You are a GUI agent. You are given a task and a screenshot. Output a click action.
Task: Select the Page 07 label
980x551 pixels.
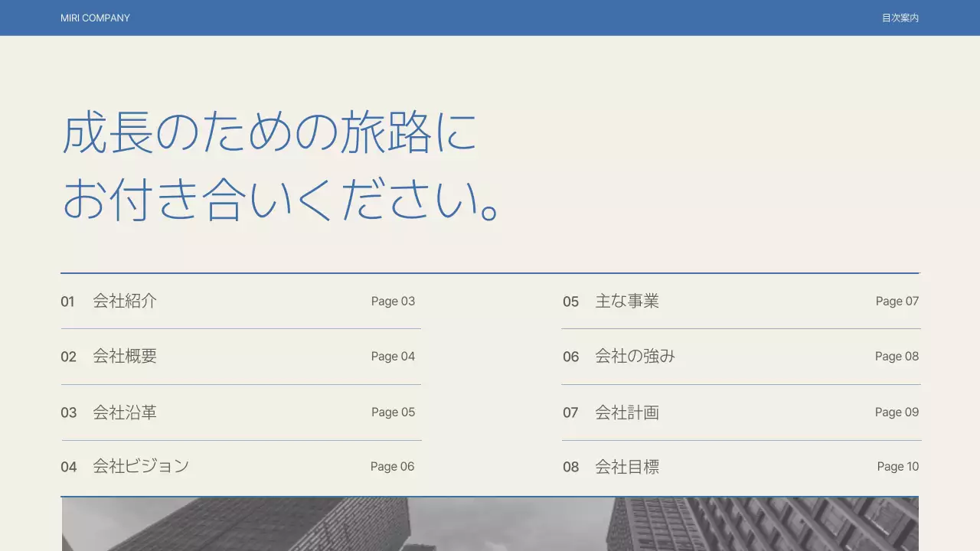point(897,301)
